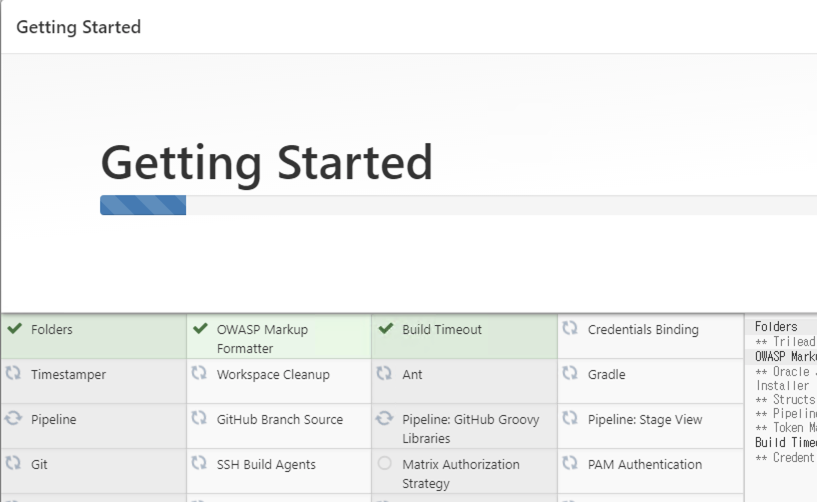Click the pending icon beside SSH Build Agents
Screen dimensions: 817x502
pyautogui.click(x=199, y=462)
